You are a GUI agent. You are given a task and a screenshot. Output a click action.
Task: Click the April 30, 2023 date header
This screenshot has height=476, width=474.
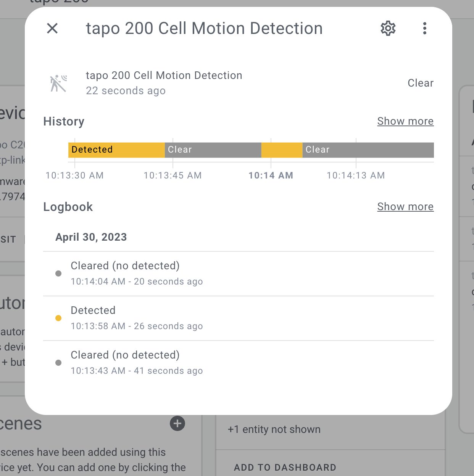[x=91, y=237]
